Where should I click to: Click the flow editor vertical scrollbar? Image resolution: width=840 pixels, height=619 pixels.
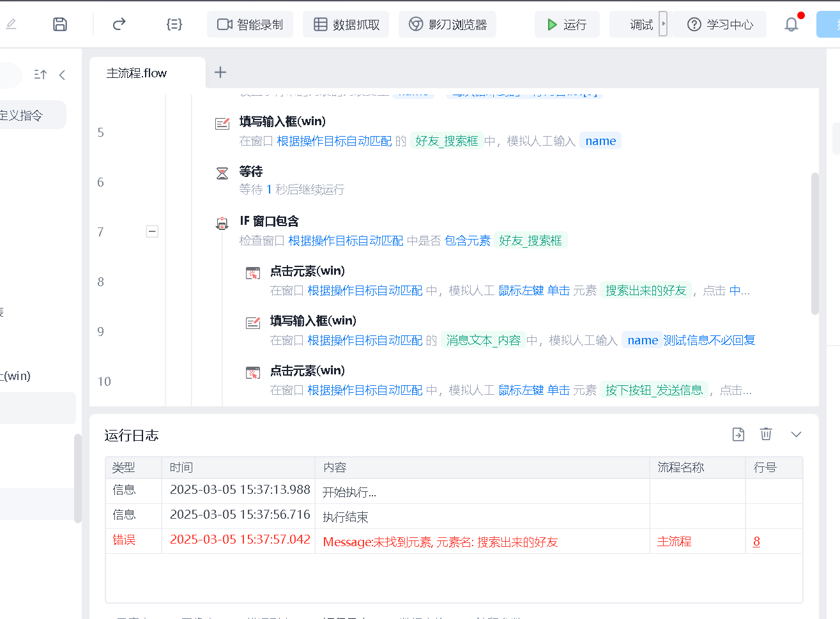[x=815, y=244]
